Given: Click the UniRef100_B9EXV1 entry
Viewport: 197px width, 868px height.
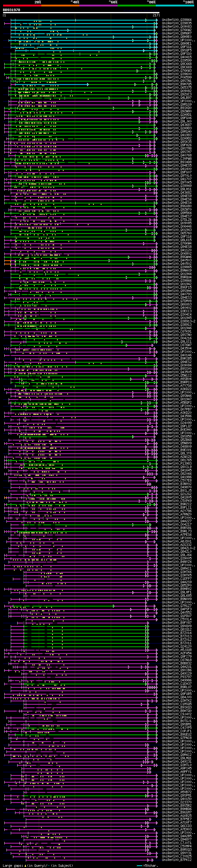Looking at the screenshot, I should [177, 450].
